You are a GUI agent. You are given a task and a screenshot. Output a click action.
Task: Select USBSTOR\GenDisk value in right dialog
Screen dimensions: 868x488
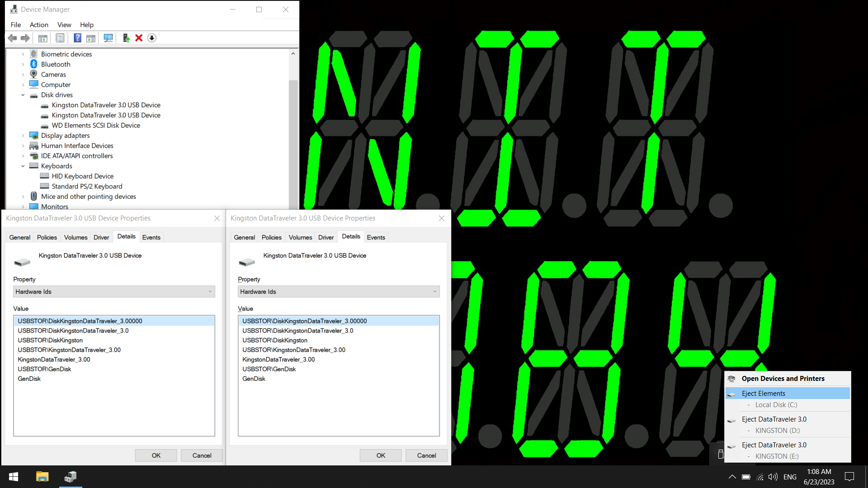tap(339, 369)
